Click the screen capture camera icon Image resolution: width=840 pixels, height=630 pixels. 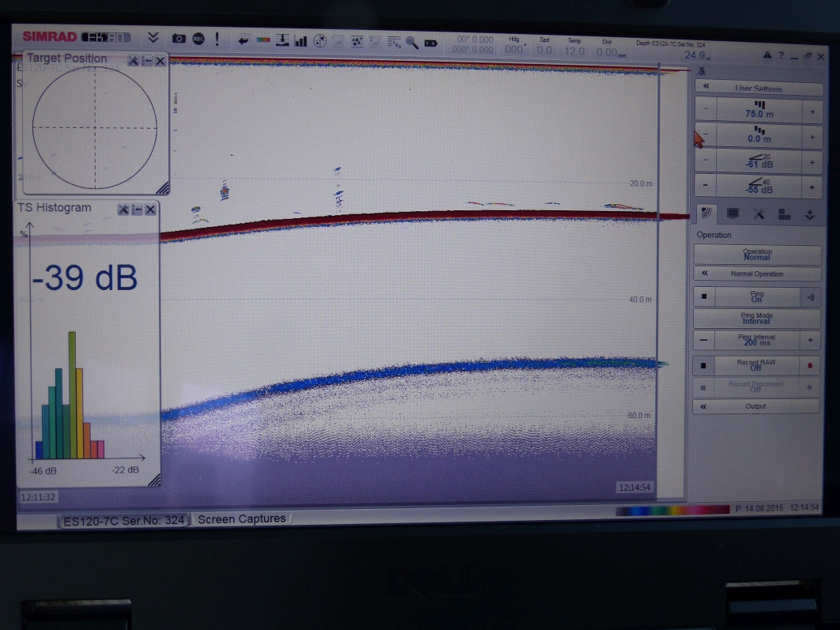(x=179, y=39)
